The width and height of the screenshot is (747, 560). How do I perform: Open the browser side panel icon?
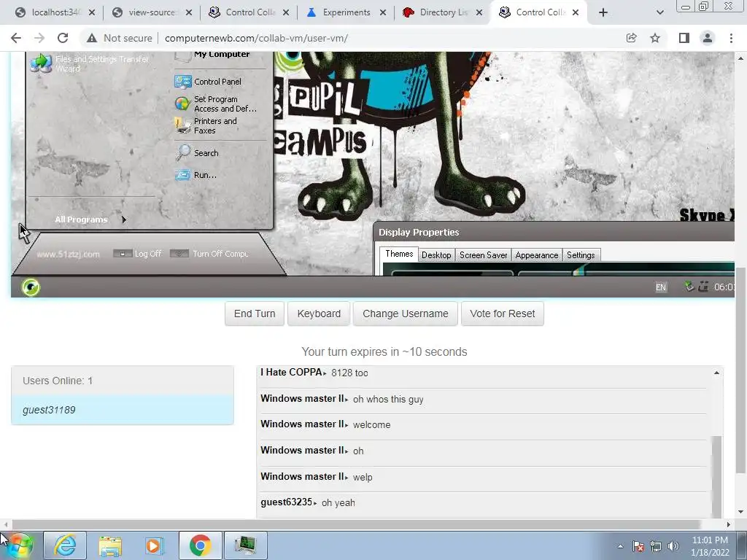click(684, 38)
